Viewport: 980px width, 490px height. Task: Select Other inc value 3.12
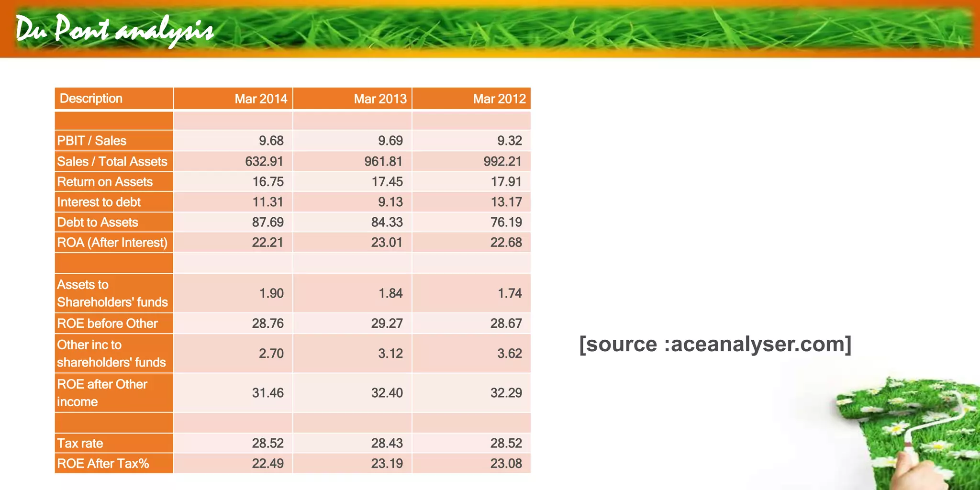(x=390, y=354)
